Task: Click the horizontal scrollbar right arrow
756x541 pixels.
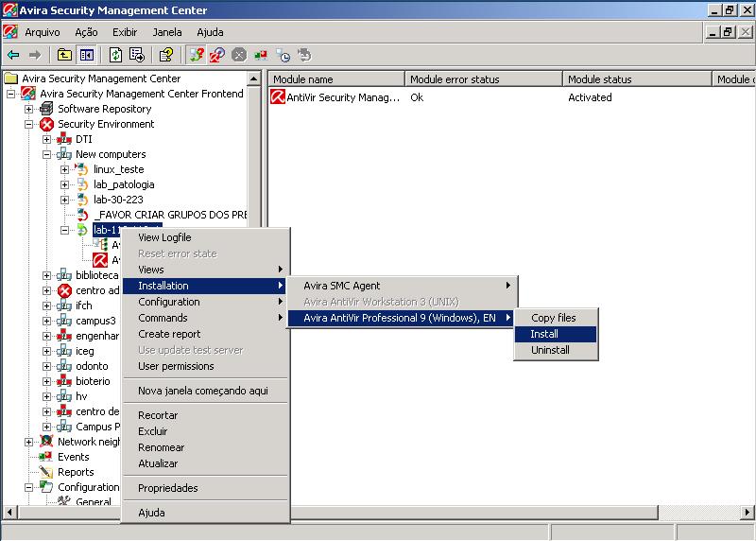Action: [747, 512]
